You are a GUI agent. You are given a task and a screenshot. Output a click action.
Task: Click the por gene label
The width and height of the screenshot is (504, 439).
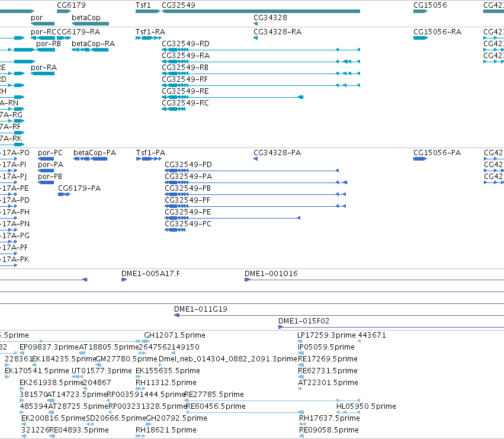coord(37,18)
